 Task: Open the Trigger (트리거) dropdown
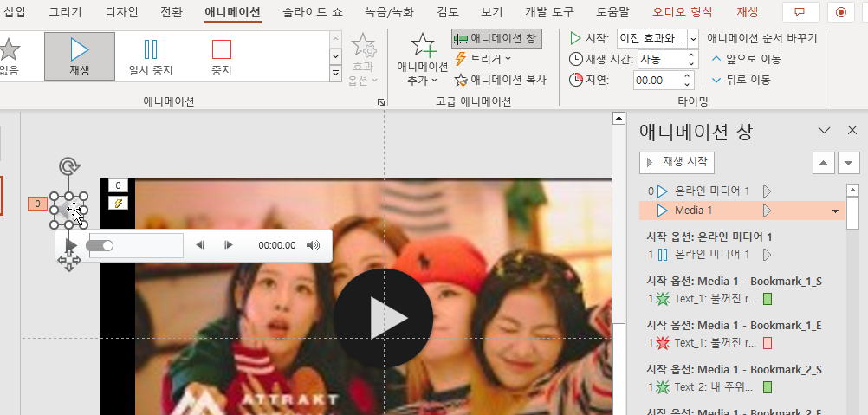coord(483,58)
